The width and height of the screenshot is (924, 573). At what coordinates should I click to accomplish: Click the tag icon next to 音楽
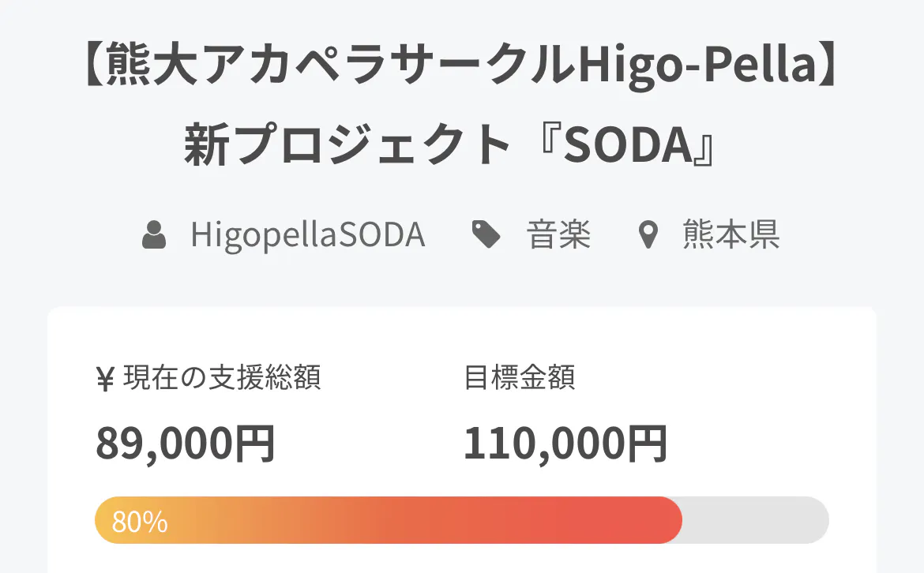(x=486, y=235)
